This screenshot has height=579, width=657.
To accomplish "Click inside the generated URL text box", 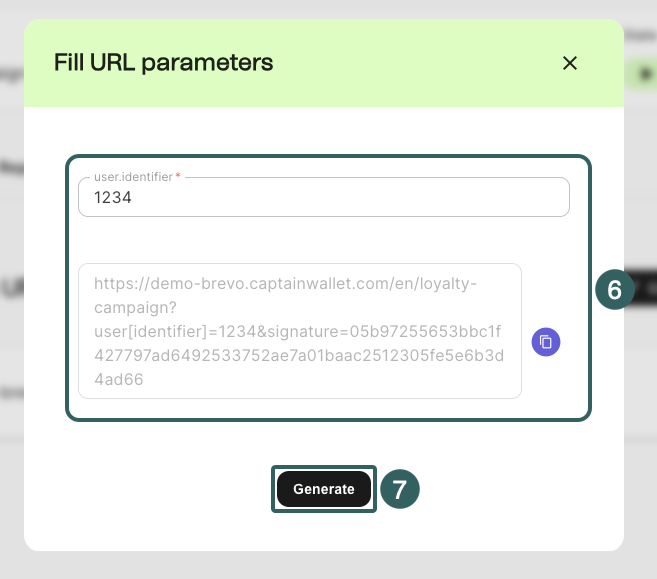I will 300,331.
